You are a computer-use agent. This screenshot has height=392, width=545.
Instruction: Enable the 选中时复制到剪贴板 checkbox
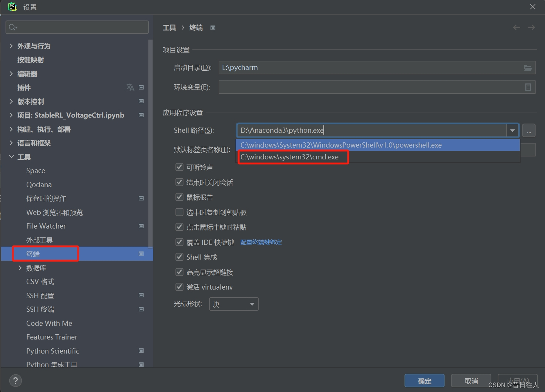pyautogui.click(x=179, y=212)
